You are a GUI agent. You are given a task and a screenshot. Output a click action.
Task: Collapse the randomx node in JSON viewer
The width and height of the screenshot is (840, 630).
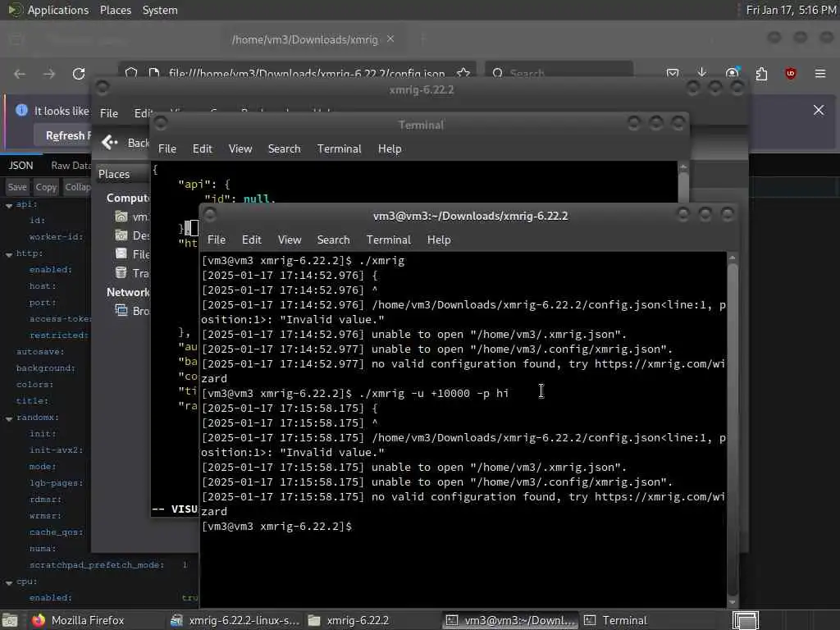[x=9, y=418]
